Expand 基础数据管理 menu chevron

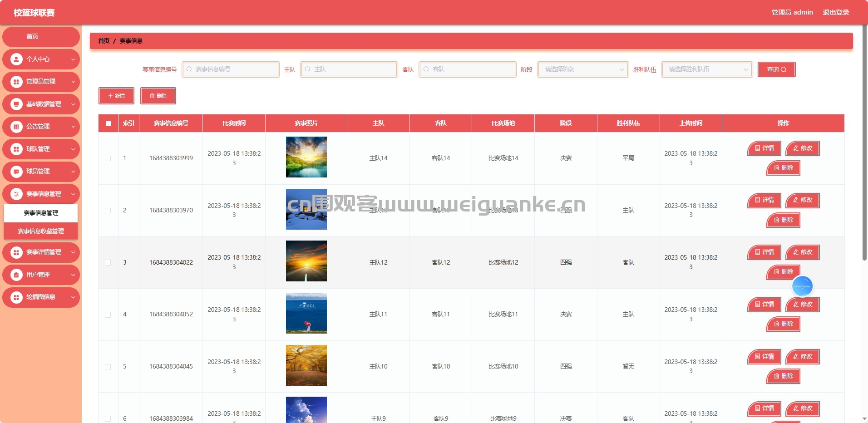tap(73, 104)
